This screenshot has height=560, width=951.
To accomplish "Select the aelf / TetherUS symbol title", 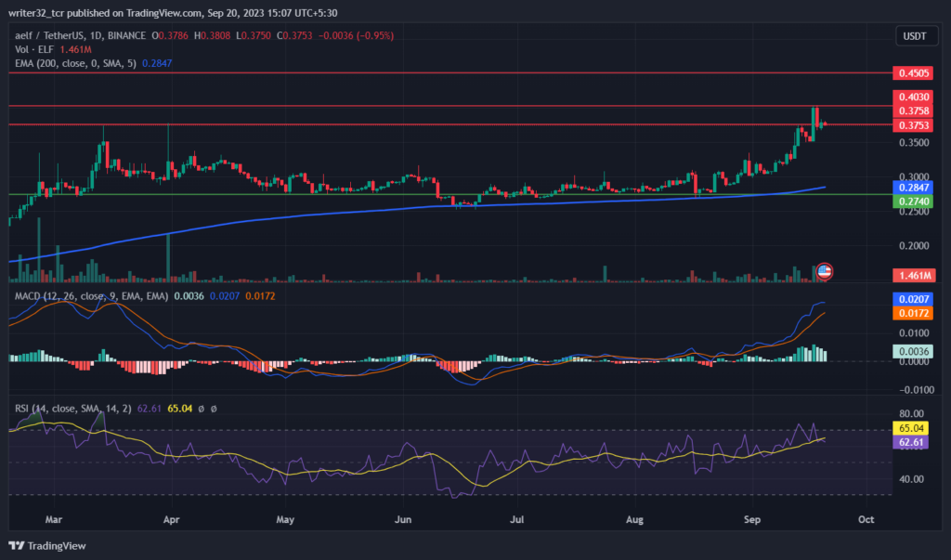I will click(80, 36).
